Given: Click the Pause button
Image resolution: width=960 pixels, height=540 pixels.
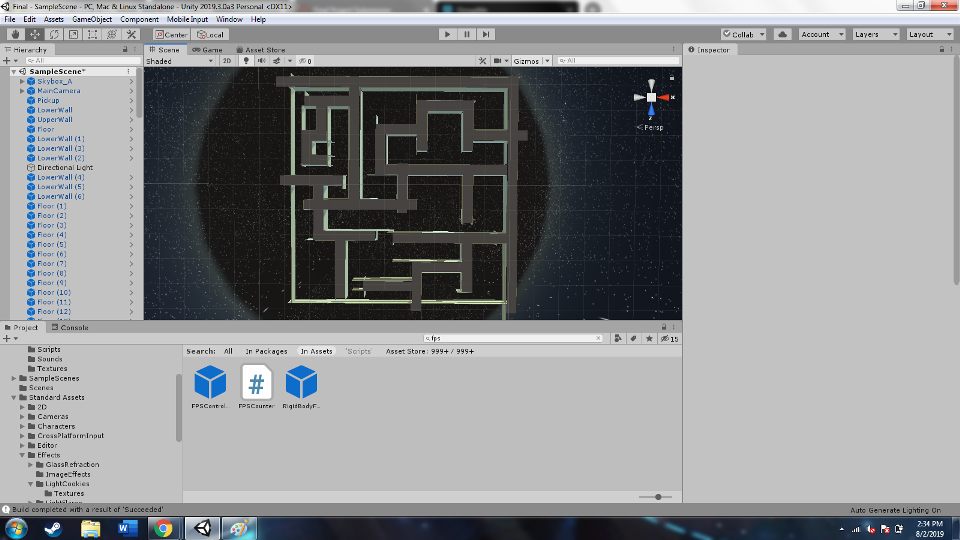Looking at the screenshot, I should 466,34.
